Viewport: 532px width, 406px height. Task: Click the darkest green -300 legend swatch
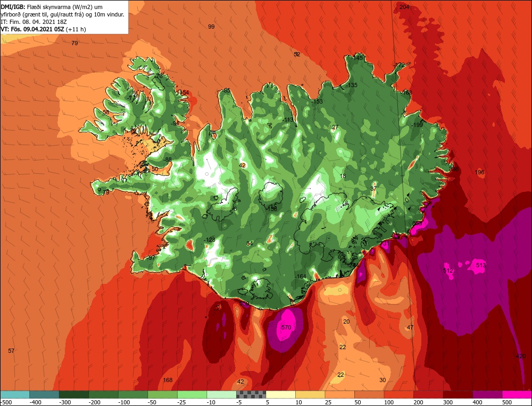coord(74,394)
